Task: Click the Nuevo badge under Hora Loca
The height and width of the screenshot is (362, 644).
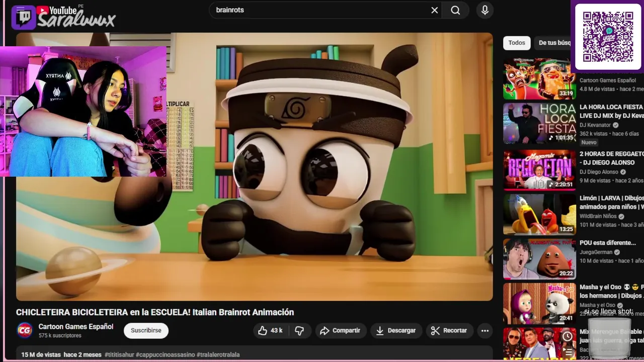Action: tap(589, 142)
